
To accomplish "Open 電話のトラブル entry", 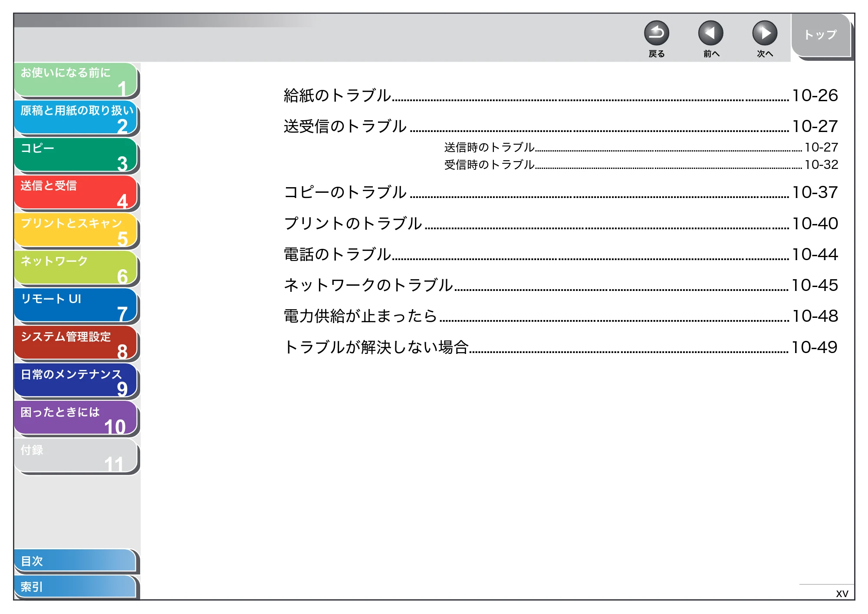I will [x=561, y=254].
